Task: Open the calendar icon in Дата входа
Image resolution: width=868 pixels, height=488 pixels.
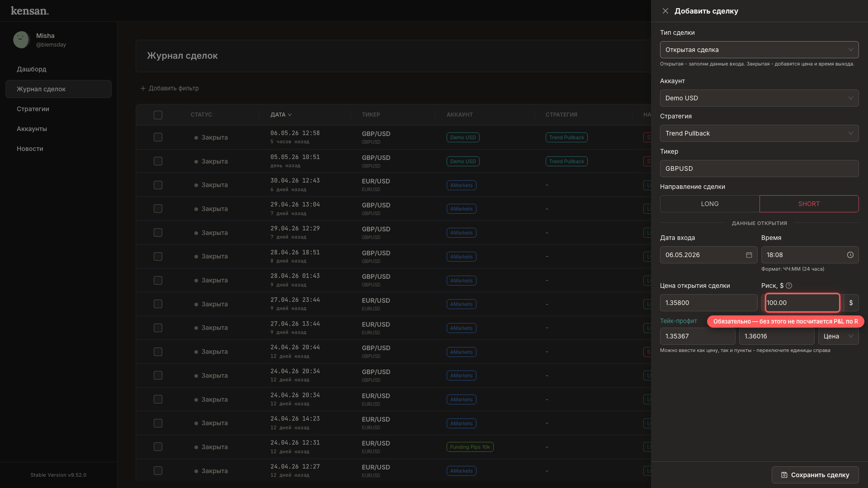Action: [x=749, y=255]
